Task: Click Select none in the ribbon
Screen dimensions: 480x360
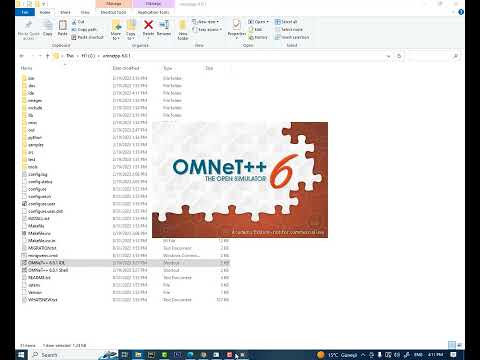Action: click(289, 30)
